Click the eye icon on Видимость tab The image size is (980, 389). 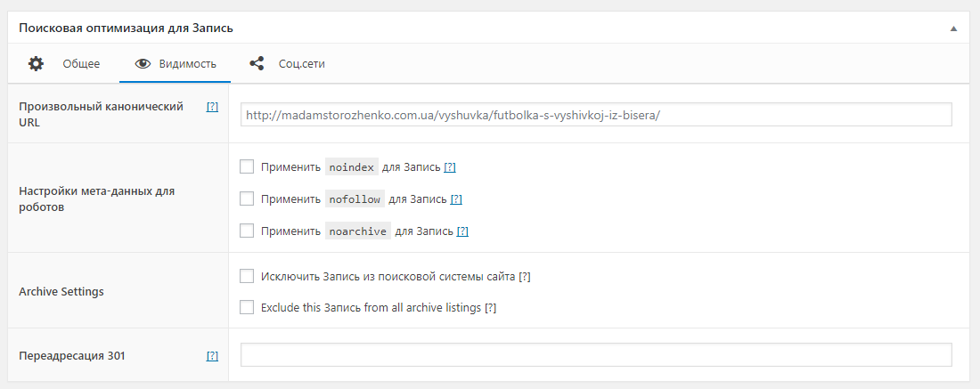click(142, 64)
